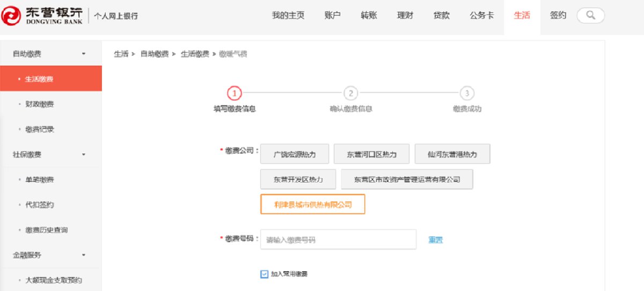Switch to the 理财 top menu
This screenshot has width=644, height=291.
pos(405,16)
